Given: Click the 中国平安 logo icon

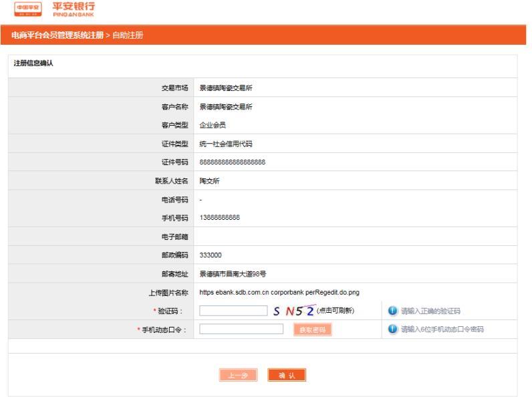Looking at the screenshot, I should point(27,9).
